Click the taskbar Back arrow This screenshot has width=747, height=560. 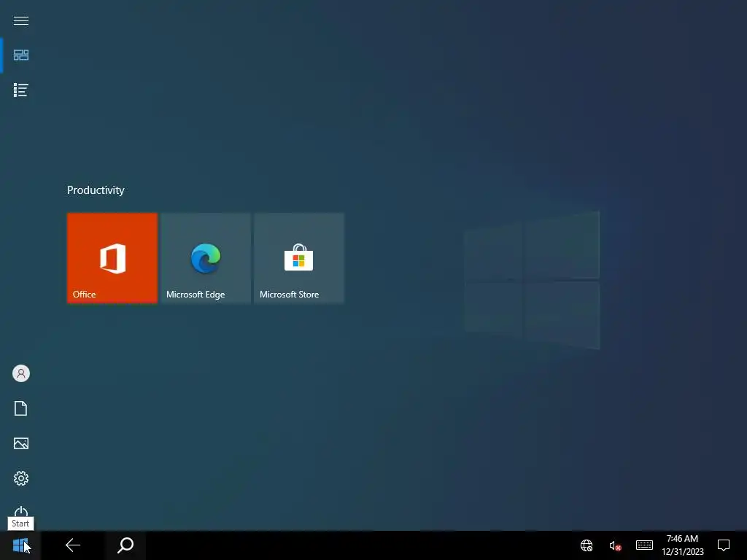73,545
